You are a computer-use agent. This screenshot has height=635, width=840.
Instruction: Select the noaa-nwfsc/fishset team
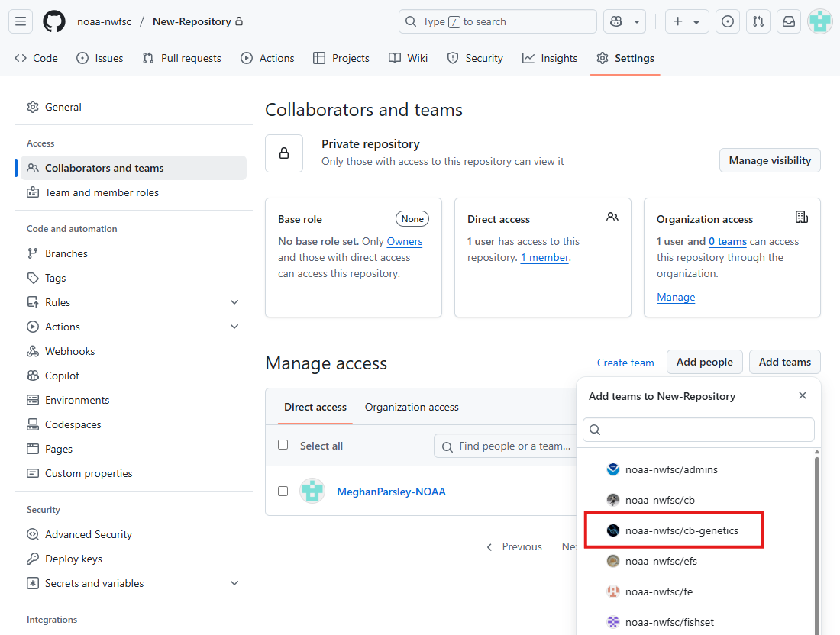pyautogui.click(x=699, y=622)
